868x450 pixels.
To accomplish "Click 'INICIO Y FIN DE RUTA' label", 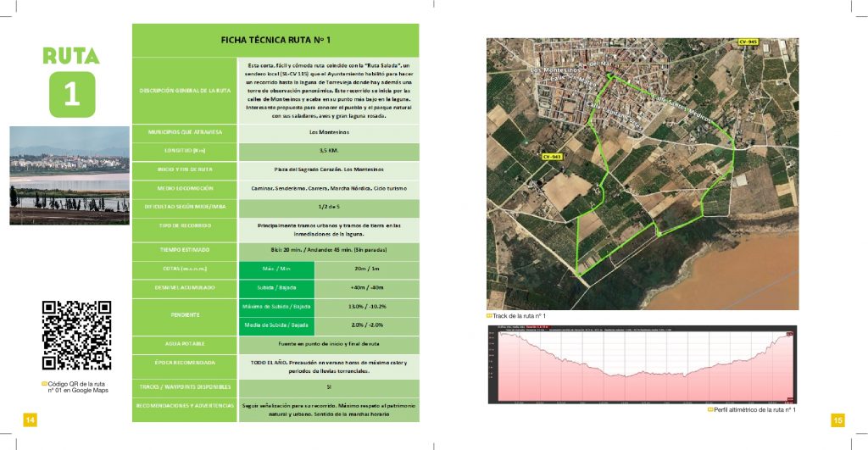I will (185, 169).
